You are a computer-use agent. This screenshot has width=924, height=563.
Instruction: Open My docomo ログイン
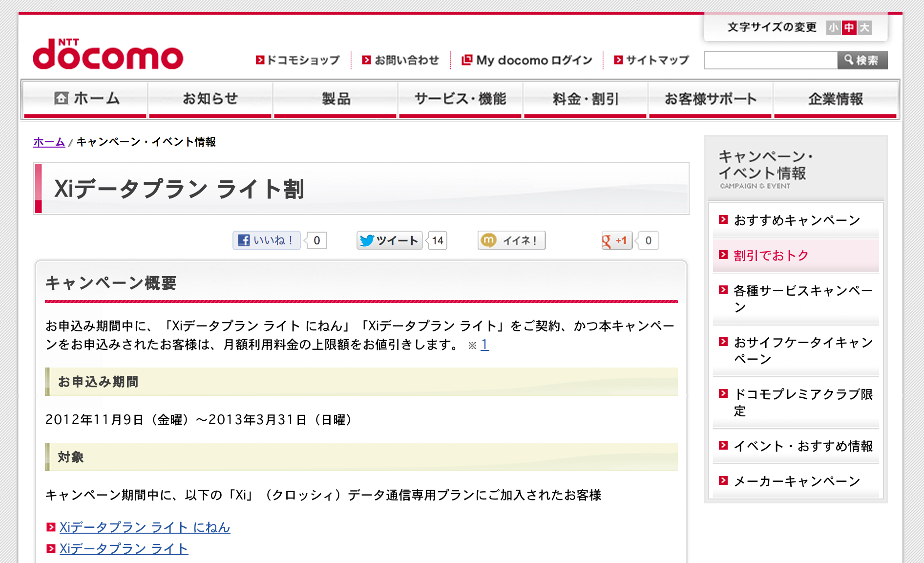[527, 60]
